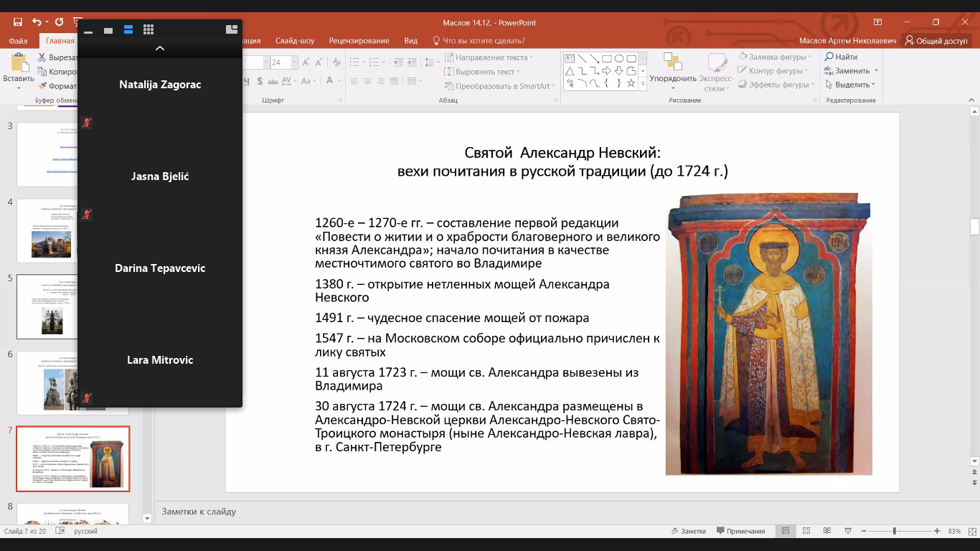Collapse the Zoom participant panel chevron
The image size is (980, 551).
click(x=160, y=48)
